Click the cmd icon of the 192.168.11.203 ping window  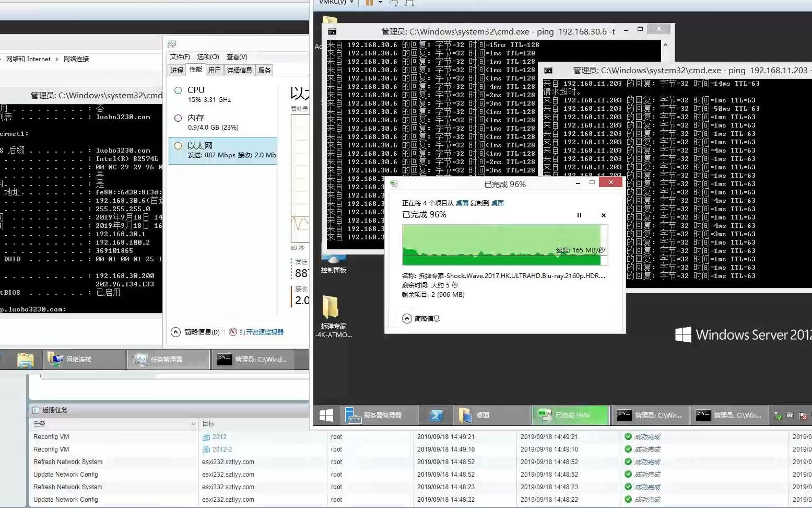pyautogui.click(x=548, y=70)
